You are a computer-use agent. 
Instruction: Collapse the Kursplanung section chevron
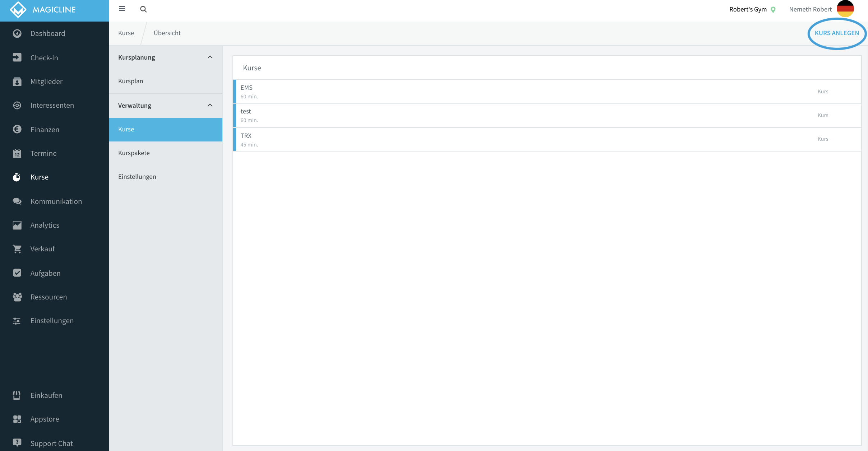pyautogui.click(x=210, y=57)
